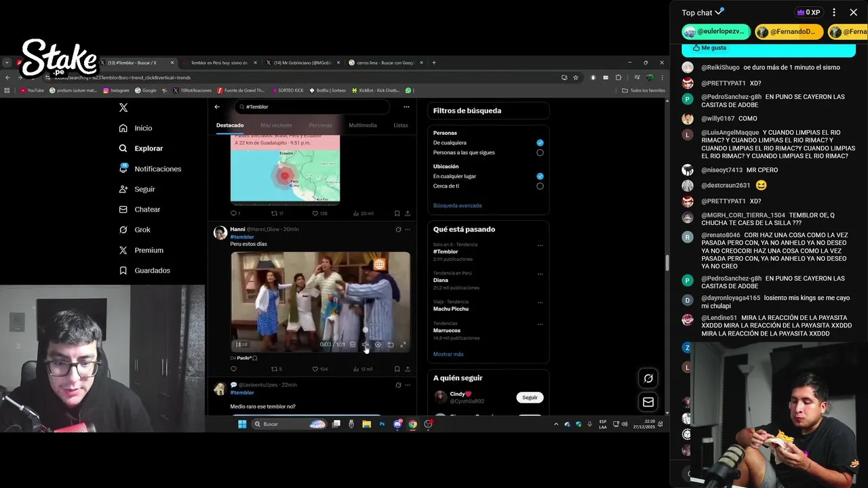
Task: Open Chatear in the sidebar
Action: 140,209
